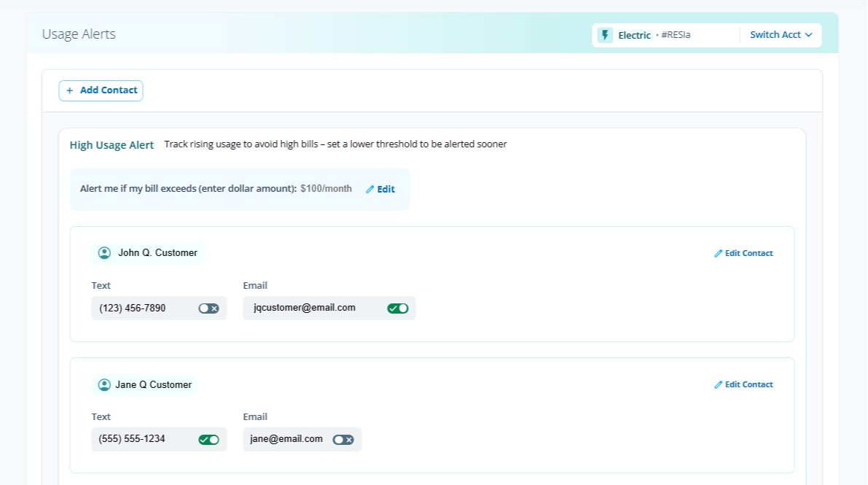
Task: Turn off text alerts for (555) 555-1234
Action: tap(208, 440)
